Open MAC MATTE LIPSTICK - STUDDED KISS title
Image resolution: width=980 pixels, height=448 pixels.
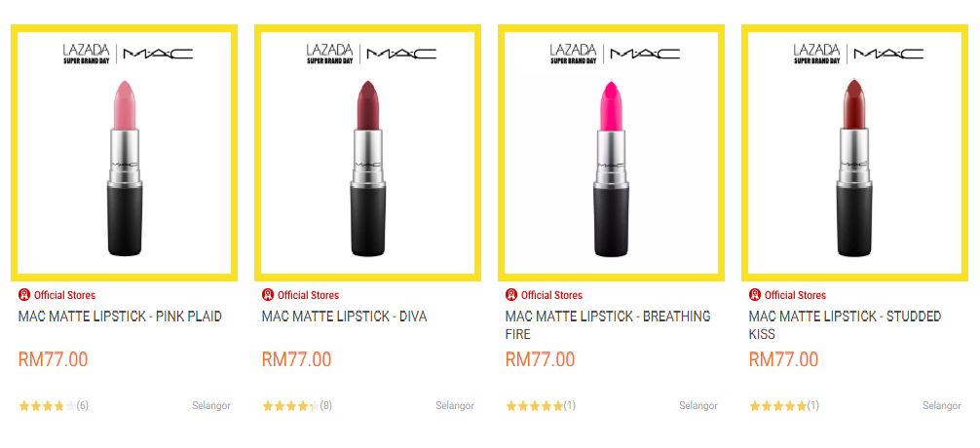click(845, 325)
